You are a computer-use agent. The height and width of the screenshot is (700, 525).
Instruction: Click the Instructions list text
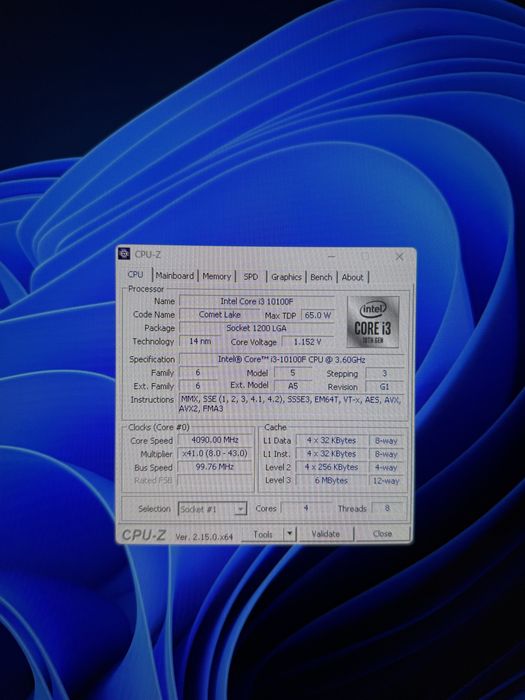(291, 404)
